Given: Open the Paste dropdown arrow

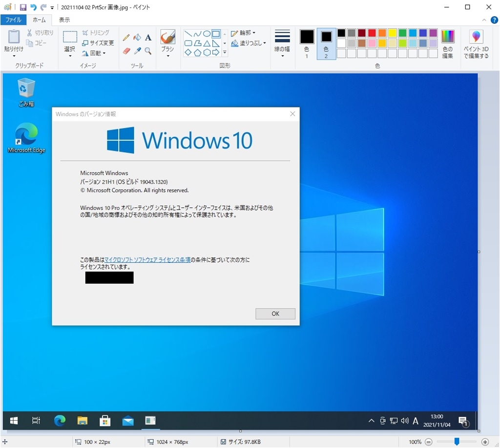Looking at the screenshot, I should (x=14, y=56).
